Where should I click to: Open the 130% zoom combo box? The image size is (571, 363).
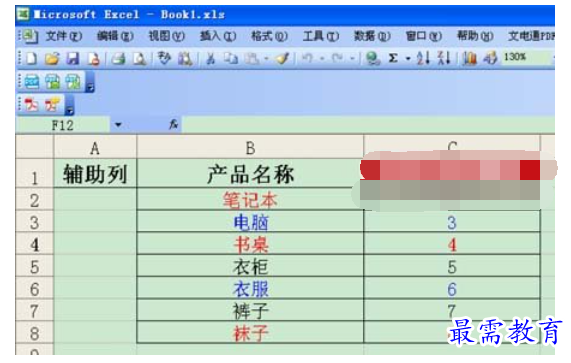coord(528,57)
